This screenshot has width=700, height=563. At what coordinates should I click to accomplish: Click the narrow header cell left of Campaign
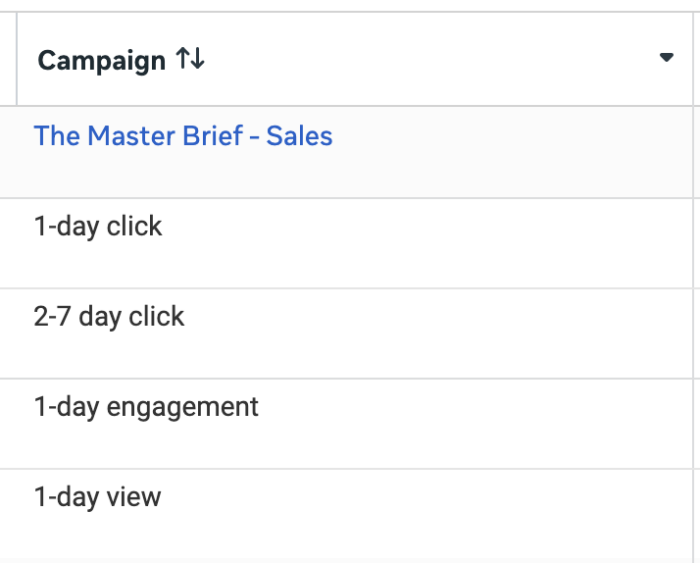(x=8, y=58)
